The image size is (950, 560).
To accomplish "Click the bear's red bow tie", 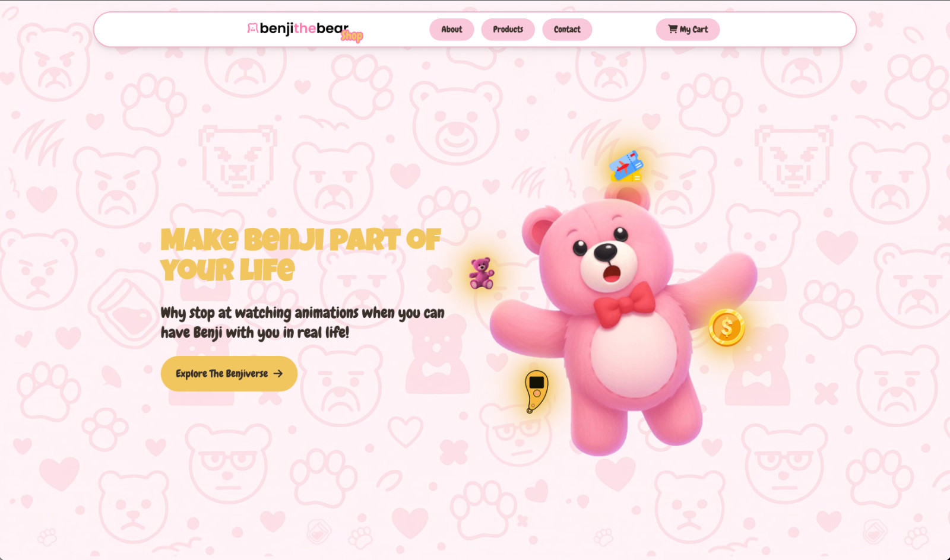I will pyautogui.click(x=624, y=305).
